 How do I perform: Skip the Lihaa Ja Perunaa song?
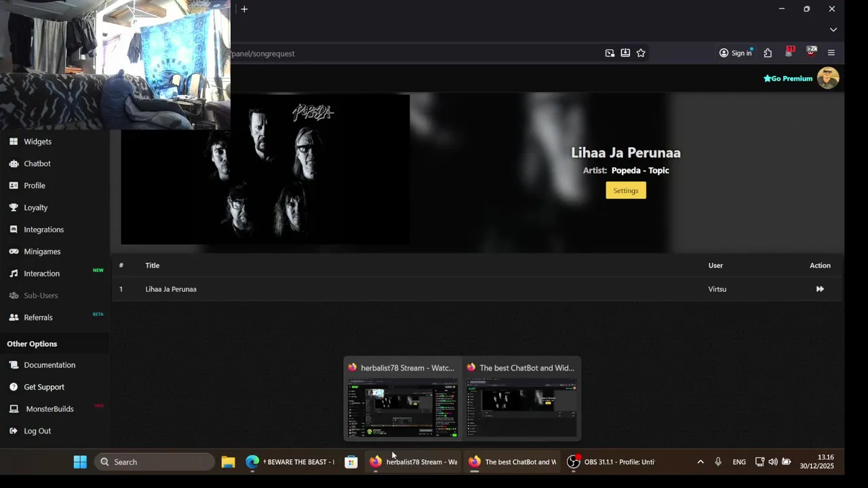click(x=820, y=289)
